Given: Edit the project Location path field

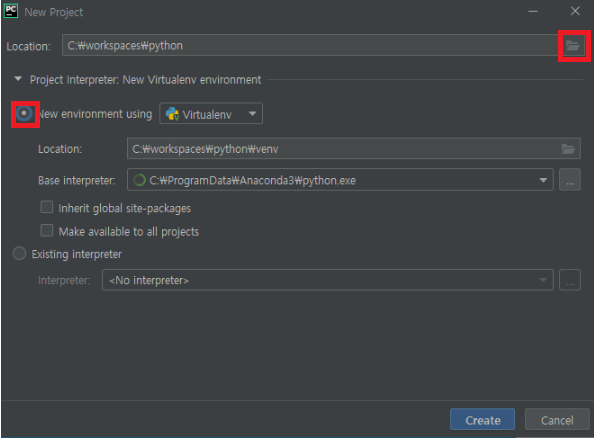Looking at the screenshot, I should point(310,45).
